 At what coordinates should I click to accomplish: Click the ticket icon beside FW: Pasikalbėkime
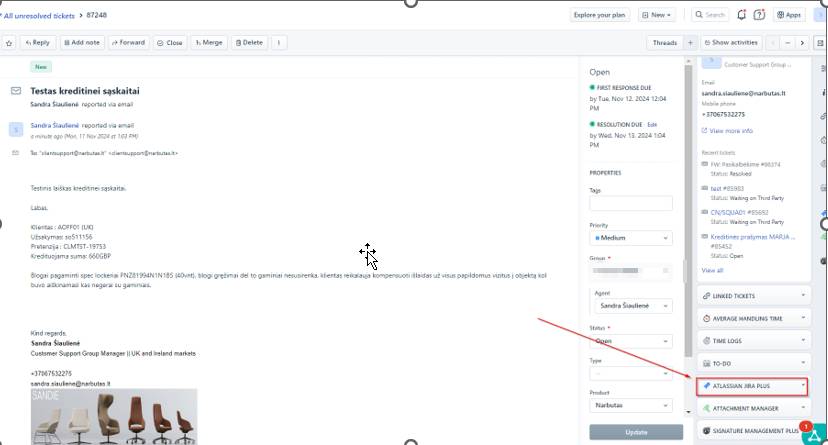(x=704, y=164)
